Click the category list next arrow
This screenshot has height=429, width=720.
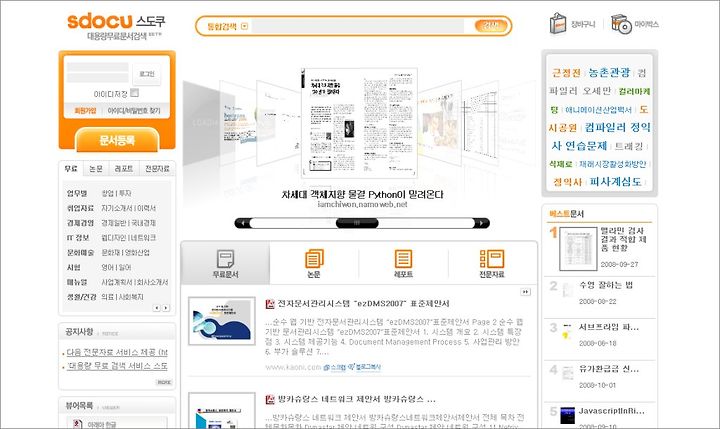pyautogui.click(x=166, y=308)
